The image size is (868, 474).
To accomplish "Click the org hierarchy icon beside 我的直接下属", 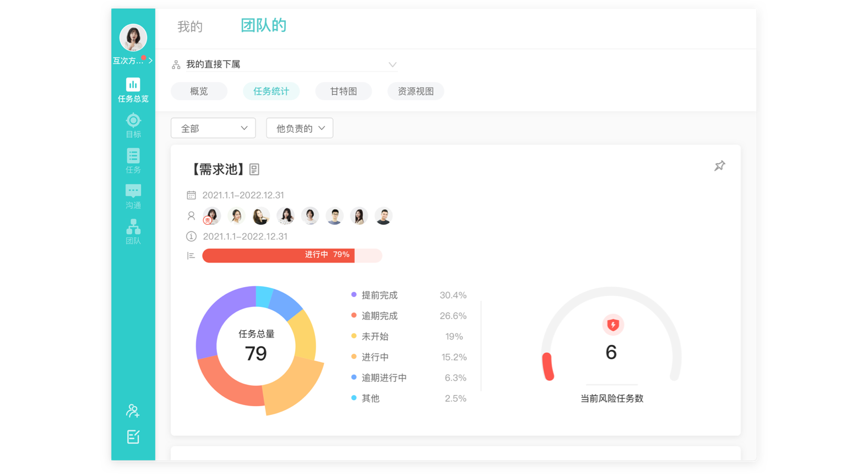I will [x=176, y=64].
